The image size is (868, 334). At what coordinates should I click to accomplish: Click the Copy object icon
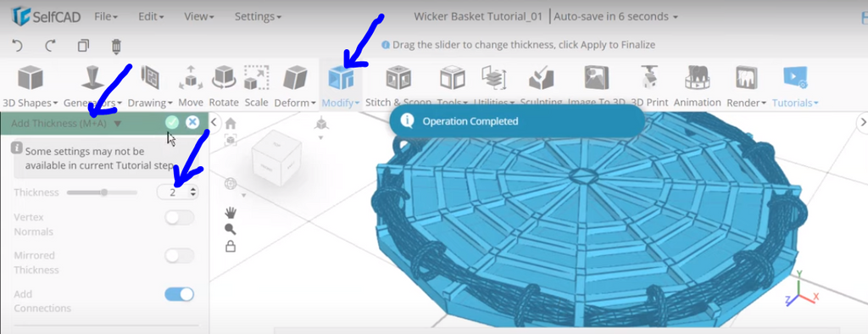tap(83, 46)
